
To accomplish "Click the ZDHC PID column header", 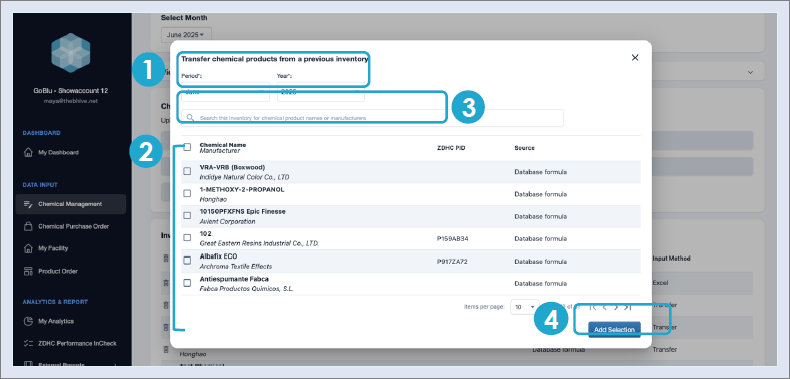I will coord(451,148).
